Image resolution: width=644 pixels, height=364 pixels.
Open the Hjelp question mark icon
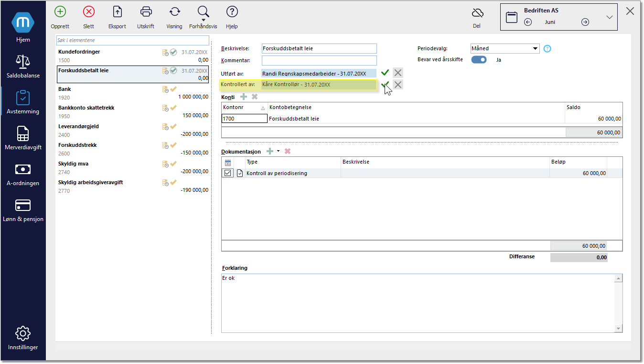click(x=232, y=12)
